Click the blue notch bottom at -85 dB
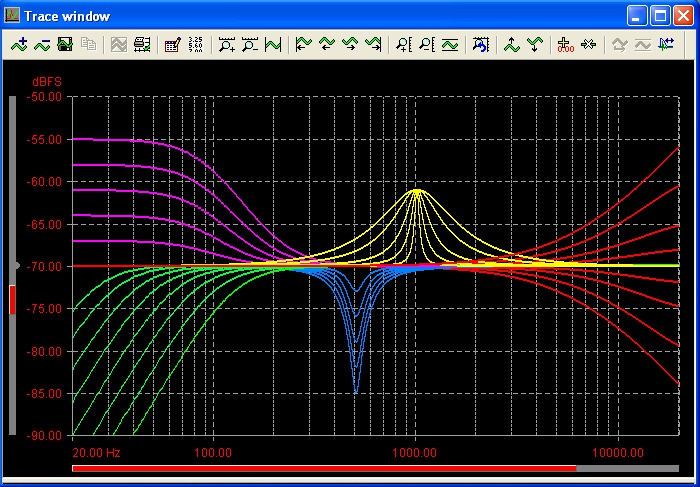 tap(356, 392)
